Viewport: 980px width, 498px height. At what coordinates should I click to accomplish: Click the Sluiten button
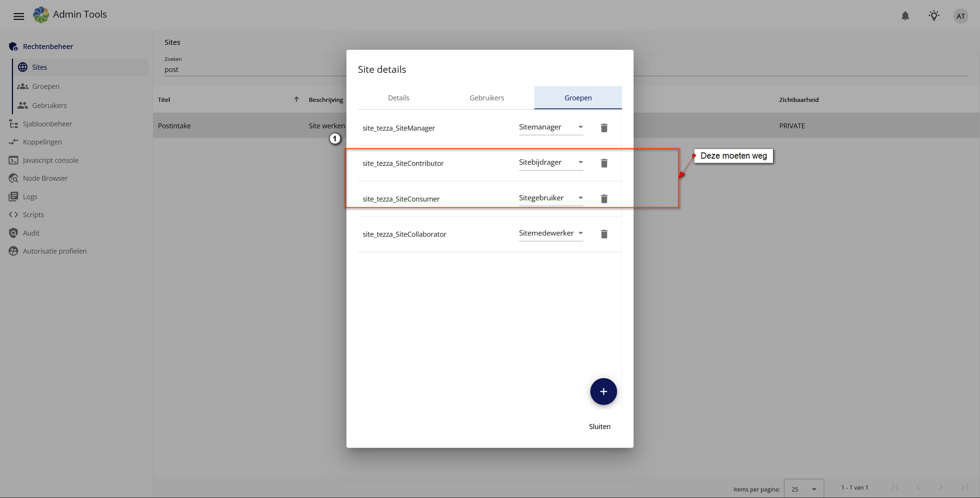coord(599,426)
